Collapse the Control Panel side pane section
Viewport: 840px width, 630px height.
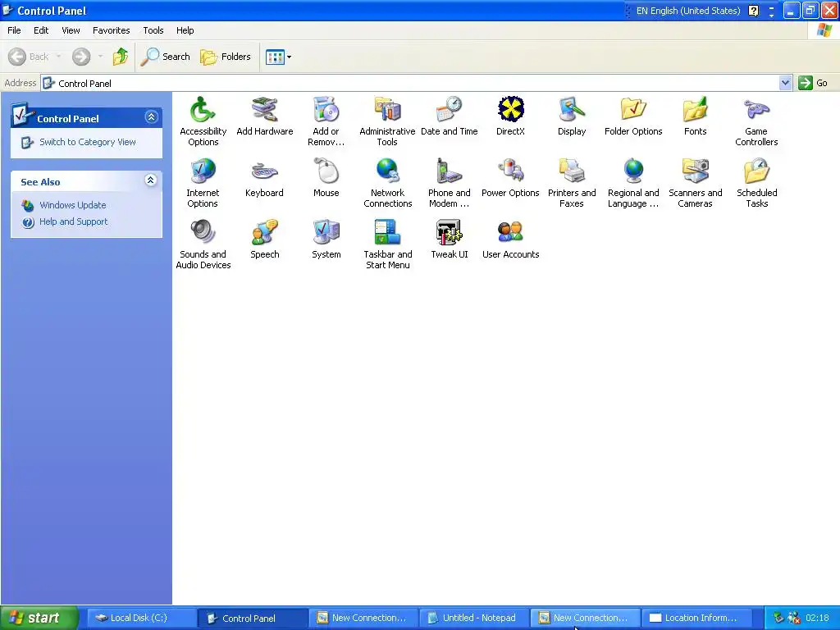tap(151, 116)
